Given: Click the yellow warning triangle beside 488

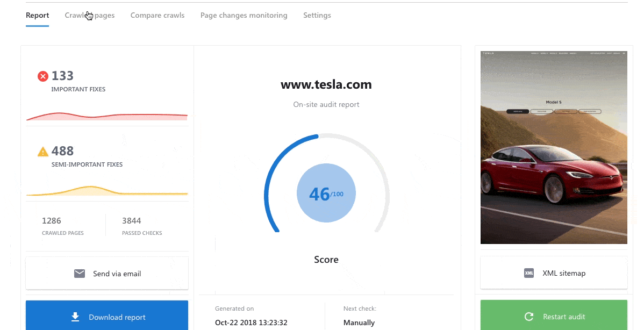Looking at the screenshot, I should tap(42, 152).
